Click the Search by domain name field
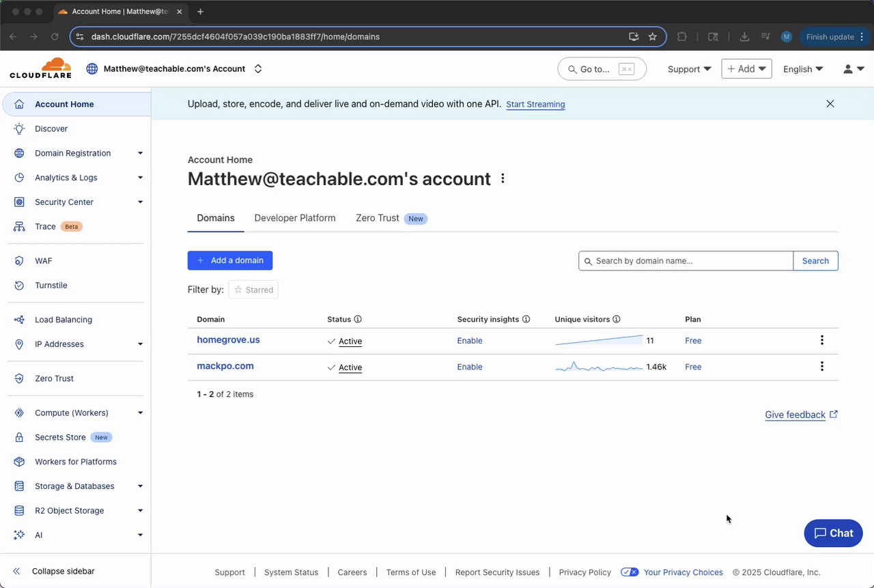The image size is (874, 588). [686, 261]
